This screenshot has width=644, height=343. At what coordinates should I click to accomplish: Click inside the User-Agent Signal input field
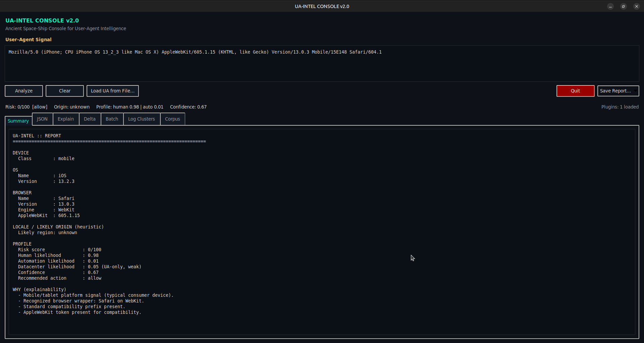[322, 64]
